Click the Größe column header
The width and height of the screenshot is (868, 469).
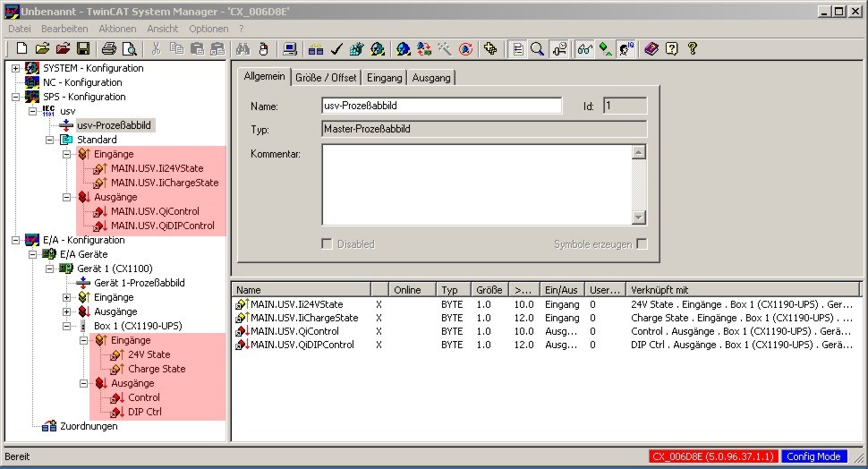pyautogui.click(x=489, y=290)
